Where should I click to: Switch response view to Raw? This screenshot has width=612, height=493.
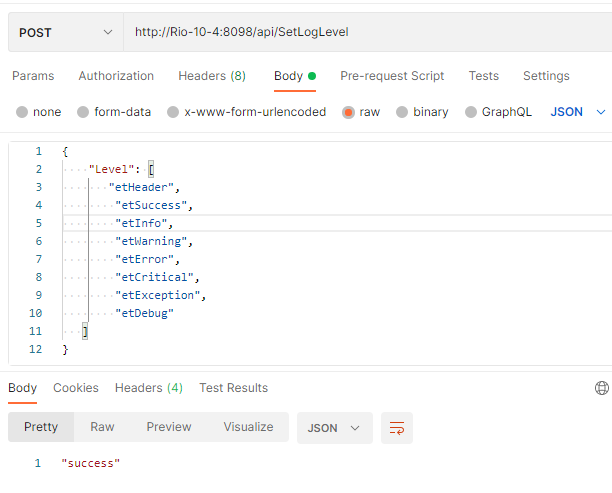[102, 427]
